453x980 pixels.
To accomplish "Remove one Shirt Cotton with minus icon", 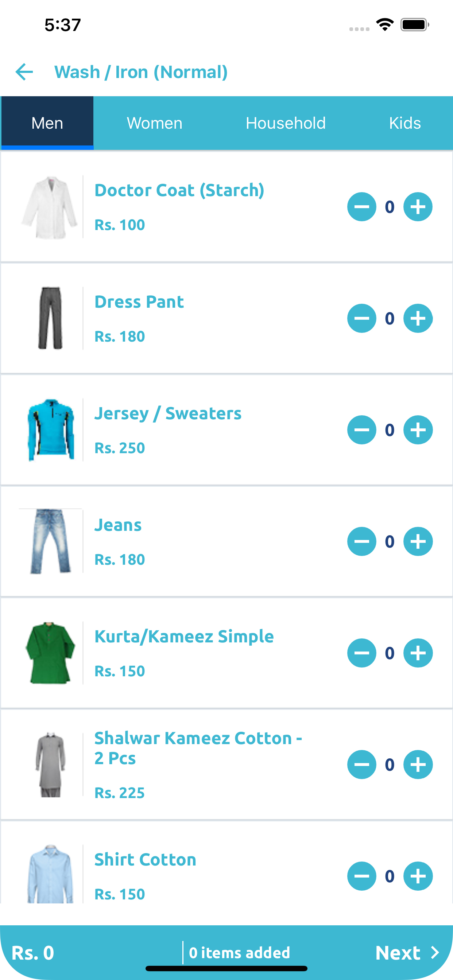I will click(362, 876).
